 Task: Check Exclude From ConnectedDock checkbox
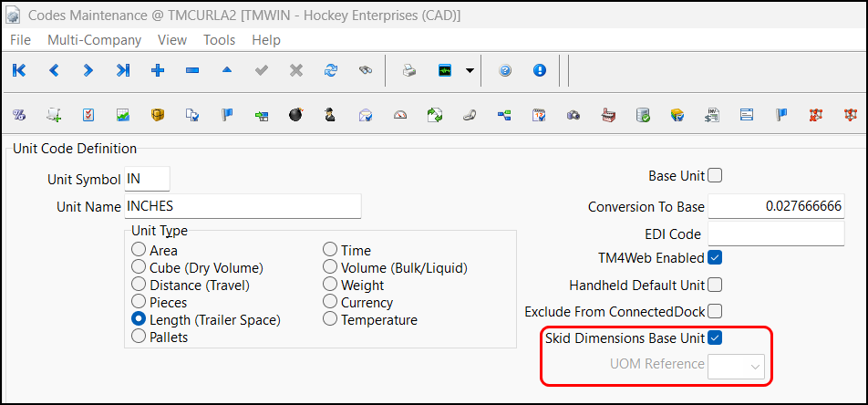coord(715,311)
